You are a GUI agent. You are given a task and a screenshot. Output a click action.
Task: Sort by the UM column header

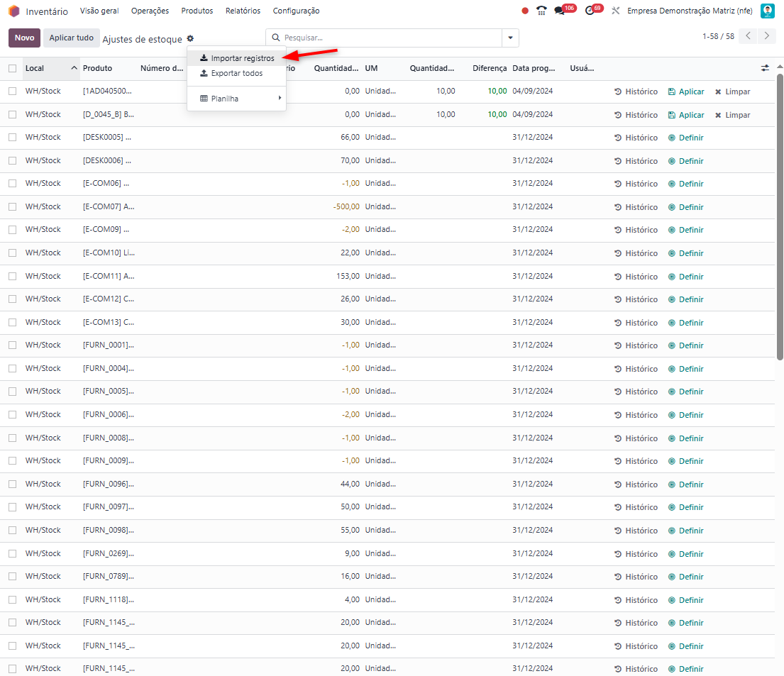pos(371,68)
